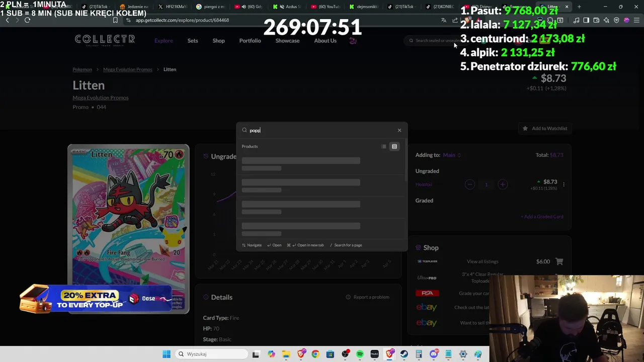Switch search results to detailed card view
The width and height of the screenshot is (644, 362).
pos(394,146)
